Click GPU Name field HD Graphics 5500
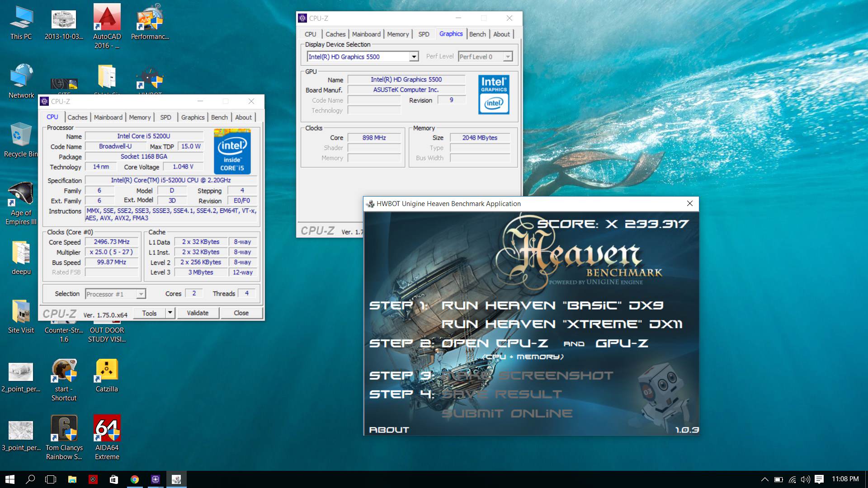Viewport: 868px width, 488px height. [x=406, y=80]
